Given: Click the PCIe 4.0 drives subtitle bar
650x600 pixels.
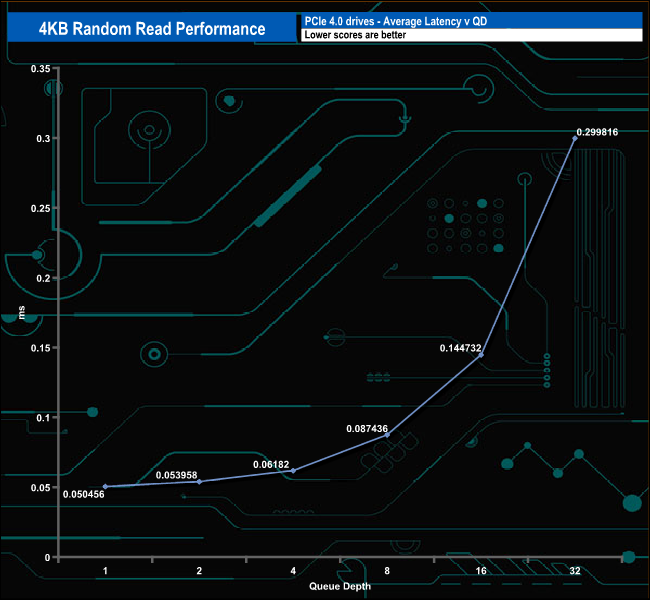Looking at the screenshot, I should (472, 21).
